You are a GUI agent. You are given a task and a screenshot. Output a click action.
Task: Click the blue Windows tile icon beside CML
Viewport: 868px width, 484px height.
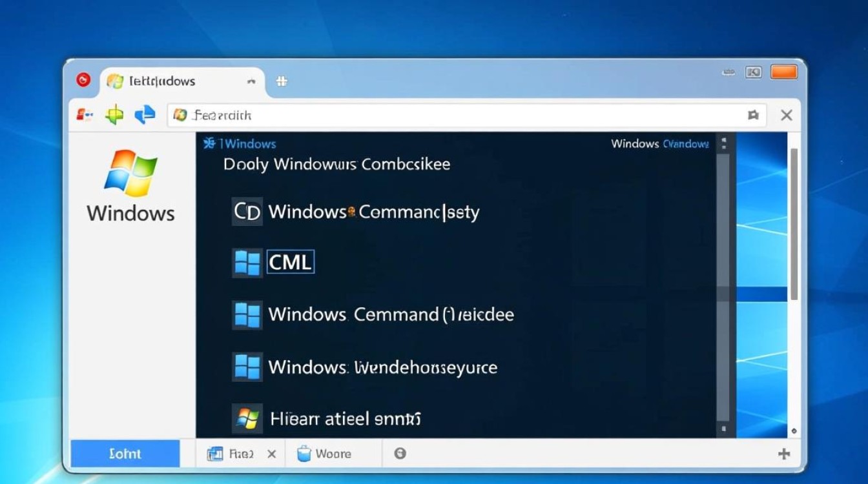[247, 262]
